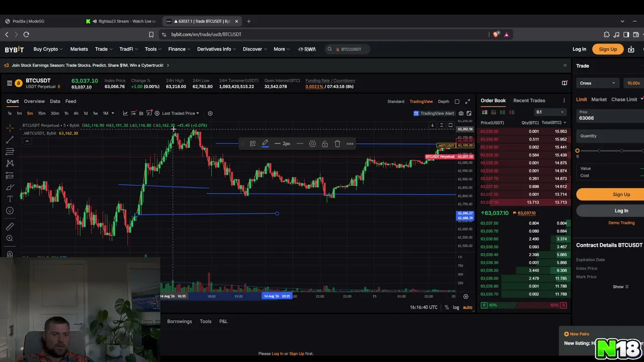Switch chart to Depth view

(x=443, y=102)
